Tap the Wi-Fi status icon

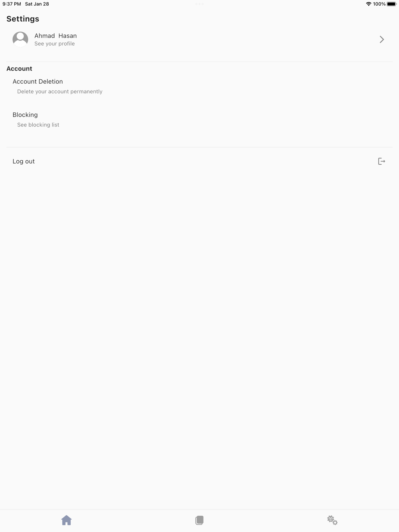click(368, 4)
